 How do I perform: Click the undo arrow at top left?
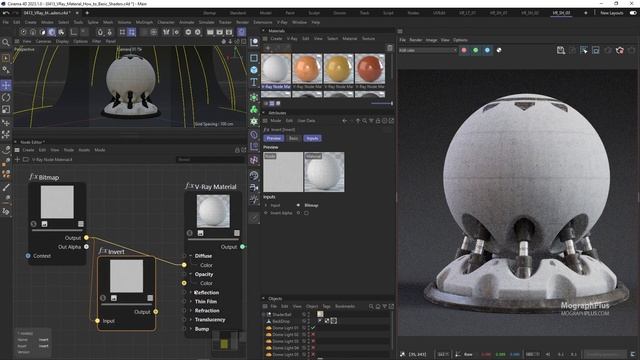6,13
